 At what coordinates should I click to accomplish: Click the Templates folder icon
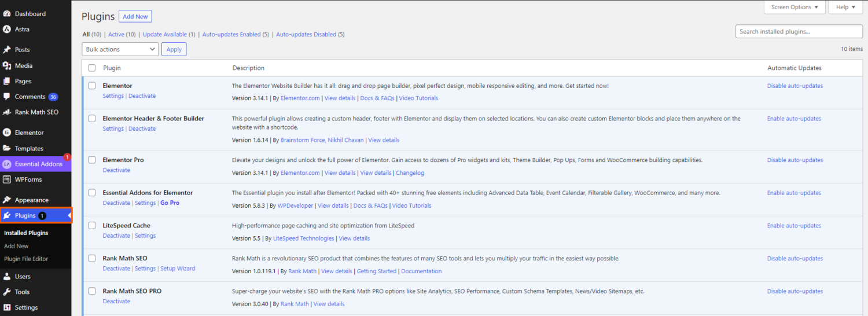(7, 148)
